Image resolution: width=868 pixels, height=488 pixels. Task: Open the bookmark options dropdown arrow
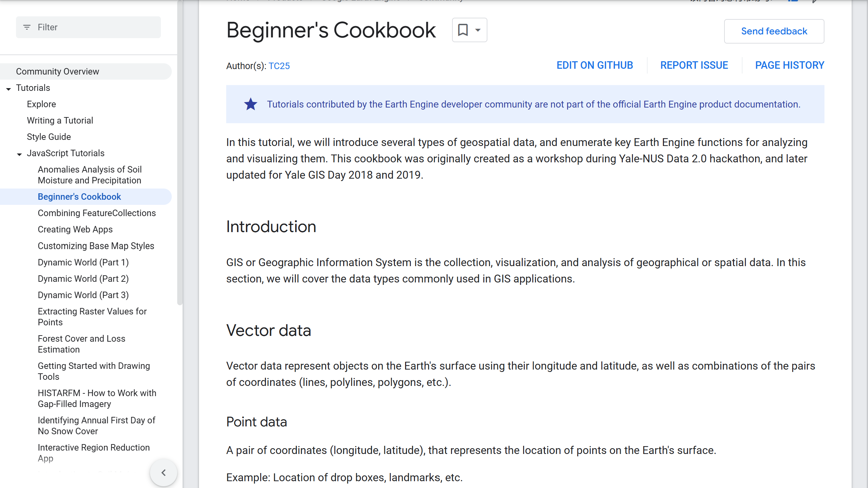(478, 30)
